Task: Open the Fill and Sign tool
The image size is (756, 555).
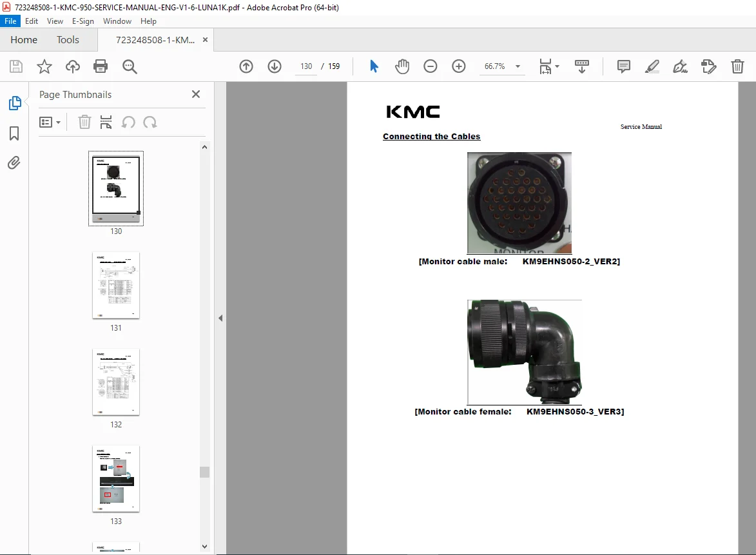Action: [681, 66]
